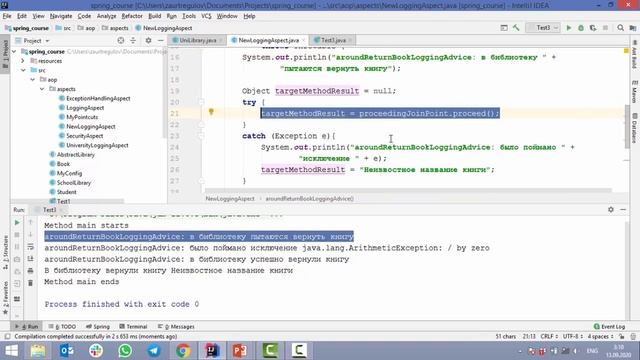Open the Event Log
640x360 pixels.
coord(609,327)
